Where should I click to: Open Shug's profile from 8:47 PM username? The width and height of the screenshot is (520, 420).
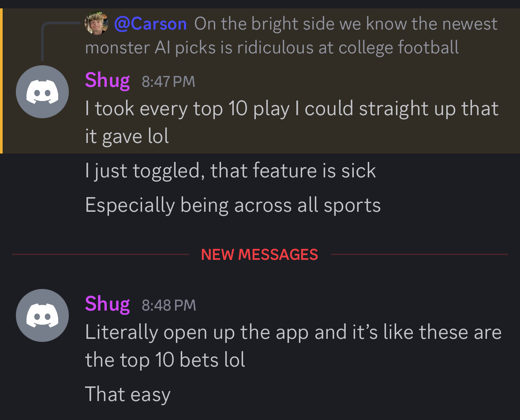click(x=108, y=80)
